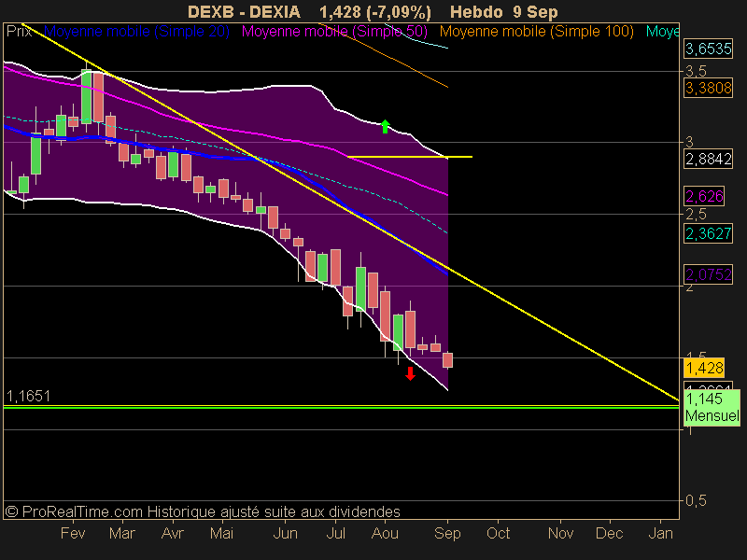
Task: Click the 0,5 price axis label
Action: (696, 500)
